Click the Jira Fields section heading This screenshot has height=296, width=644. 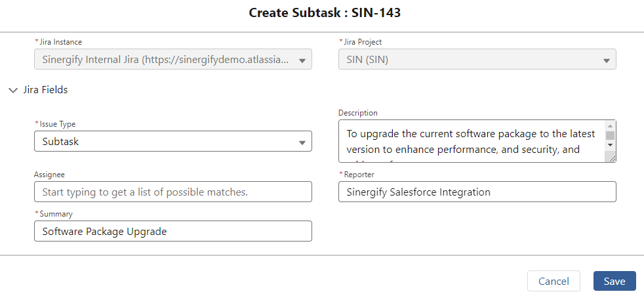(45, 90)
